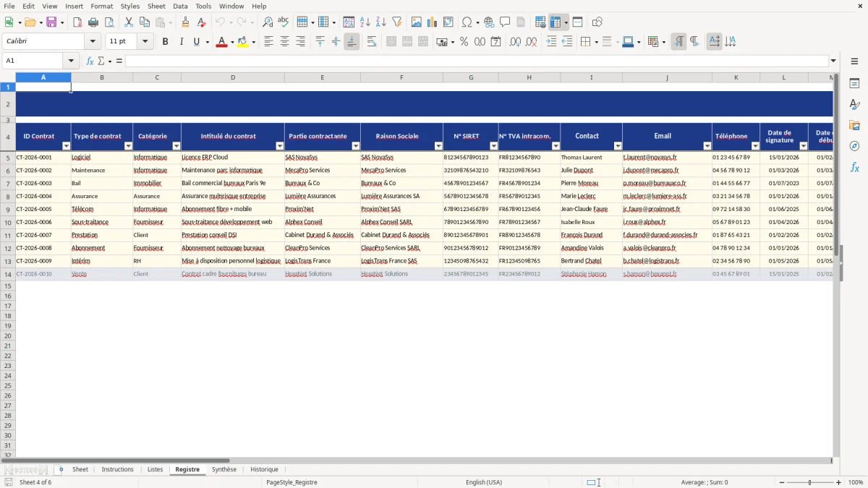This screenshot has height=488, width=868.
Task: Run the spelling check
Action: point(284,22)
